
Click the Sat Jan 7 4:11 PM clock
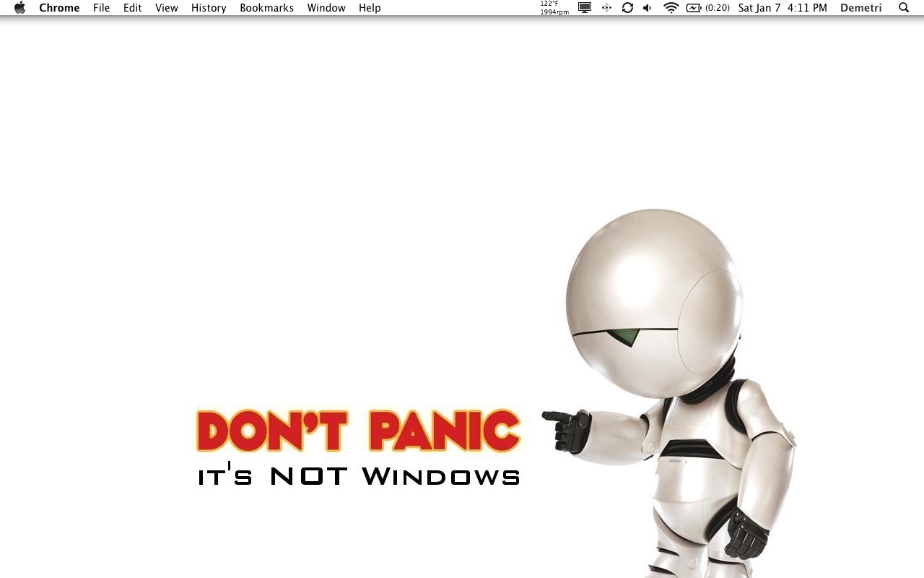[783, 8]
